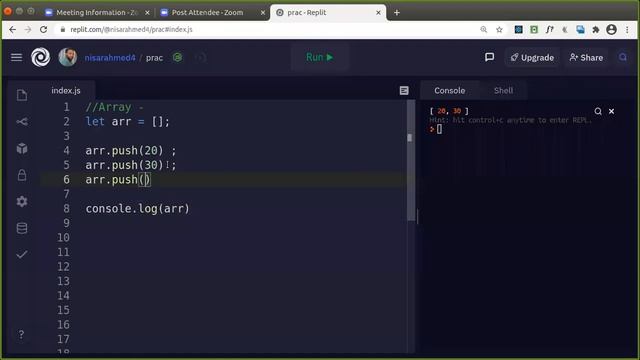Open a new browser tab
This screenshot has width=640, height=360.
coord(397,13)
